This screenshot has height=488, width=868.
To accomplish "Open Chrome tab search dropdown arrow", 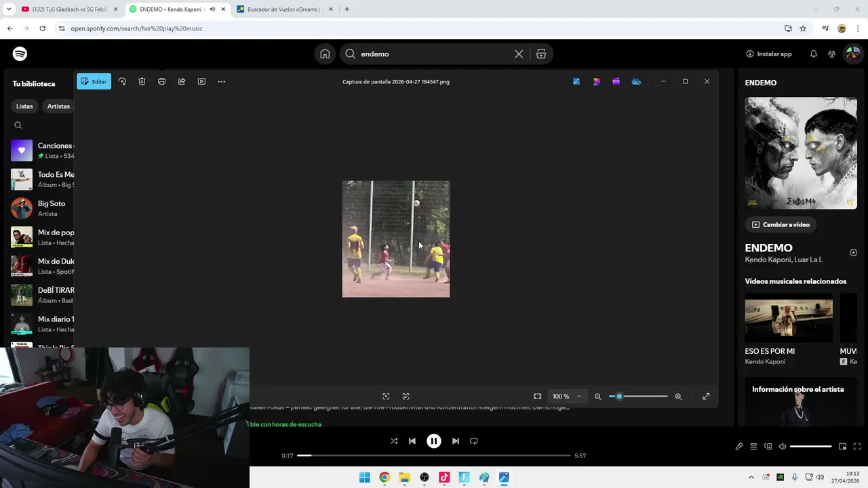I will (x=8, y=9).
